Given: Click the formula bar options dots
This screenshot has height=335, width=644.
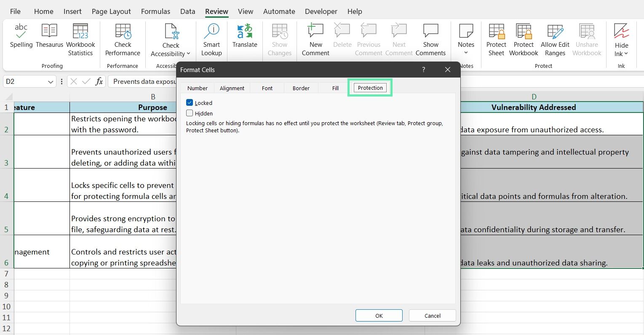Looking at the screenshot, I should click(62, 81).
